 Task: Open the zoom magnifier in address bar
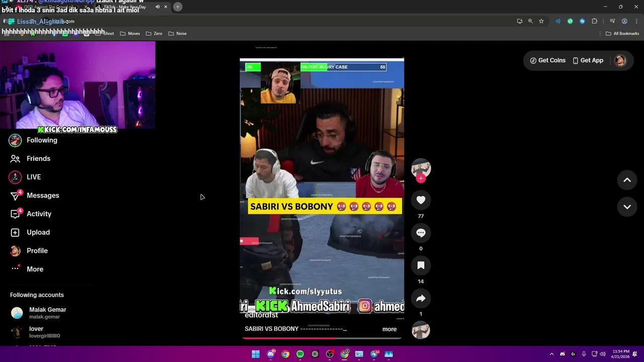(530, 21)
